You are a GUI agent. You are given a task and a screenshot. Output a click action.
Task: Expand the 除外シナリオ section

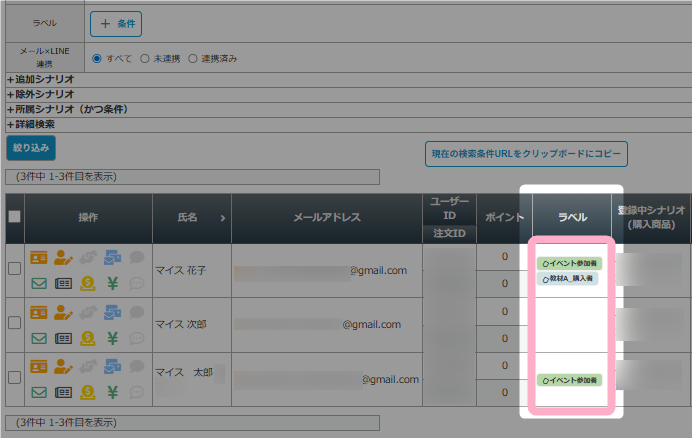[40, 93]
